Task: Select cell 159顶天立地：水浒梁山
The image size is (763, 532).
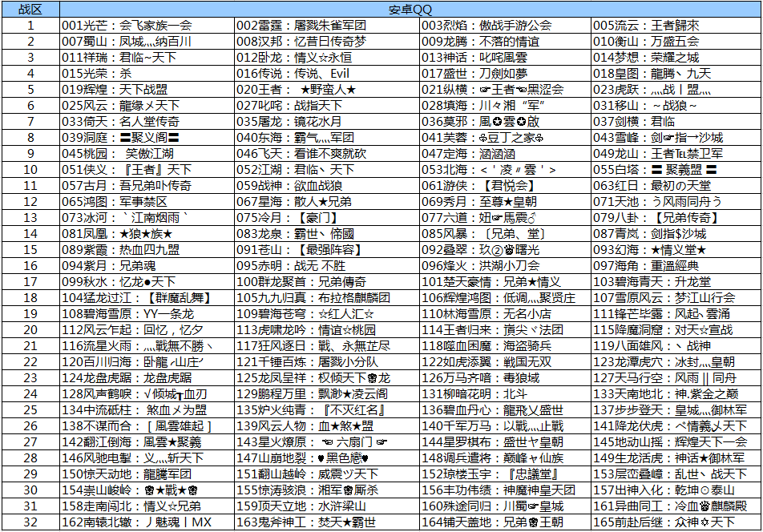Action: 327,506
